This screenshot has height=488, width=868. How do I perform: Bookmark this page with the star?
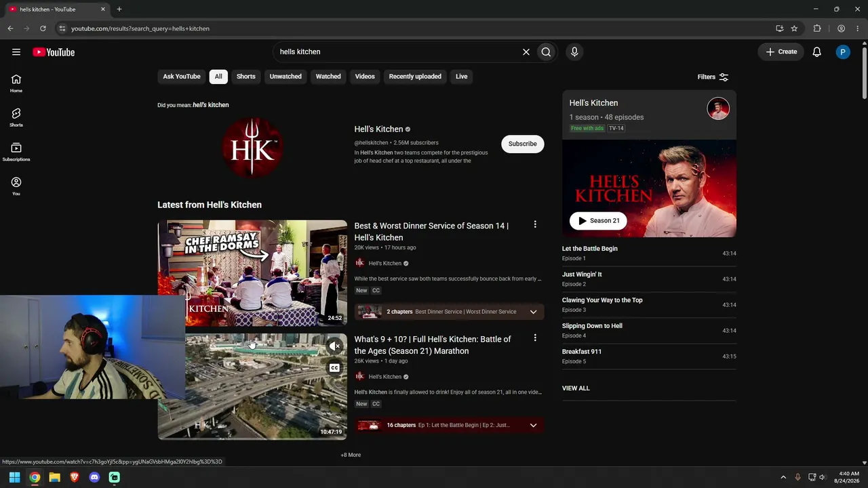coord(794,28)
